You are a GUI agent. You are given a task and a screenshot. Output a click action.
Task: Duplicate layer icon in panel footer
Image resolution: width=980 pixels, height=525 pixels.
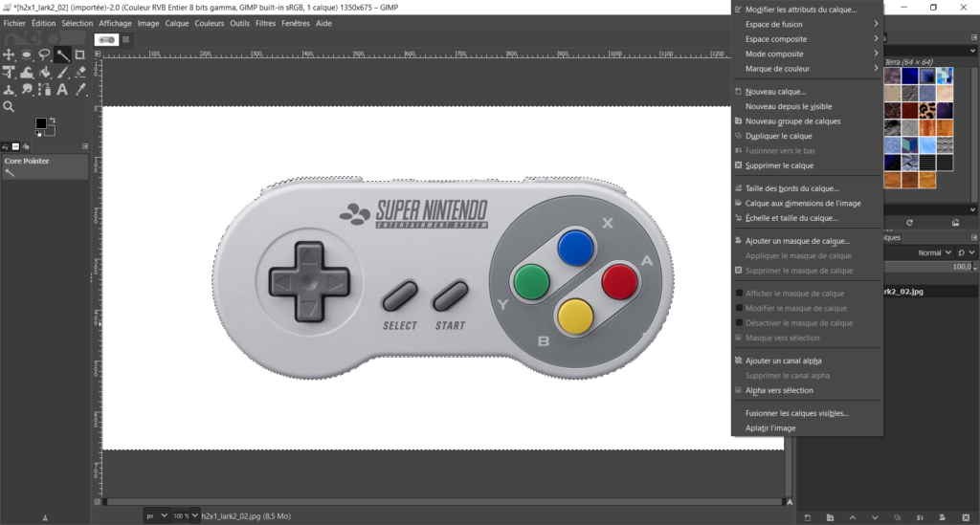[x=898, y=517]
